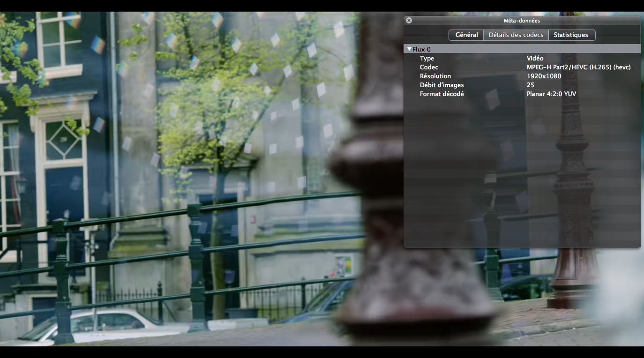Click the Résolution label
Screen dimensions: 644x358
point(435,76)
